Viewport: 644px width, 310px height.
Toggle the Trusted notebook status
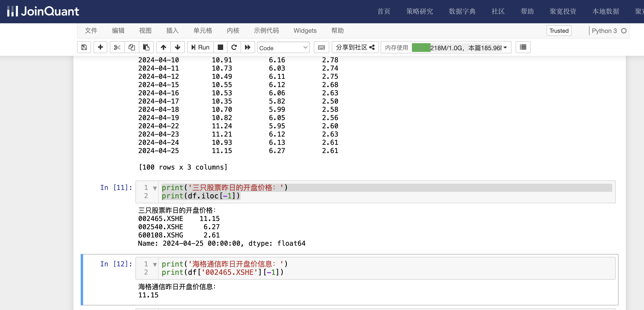tap(558, 31)
